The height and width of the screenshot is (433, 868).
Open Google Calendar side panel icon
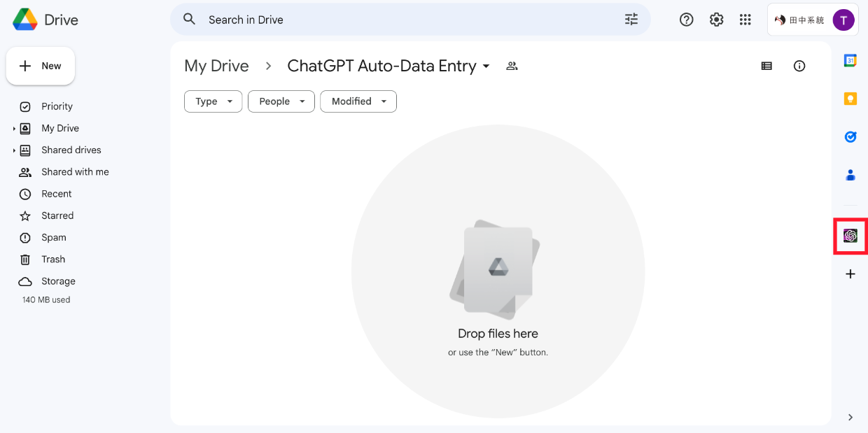pyautogui.click(x=850, y=61)
